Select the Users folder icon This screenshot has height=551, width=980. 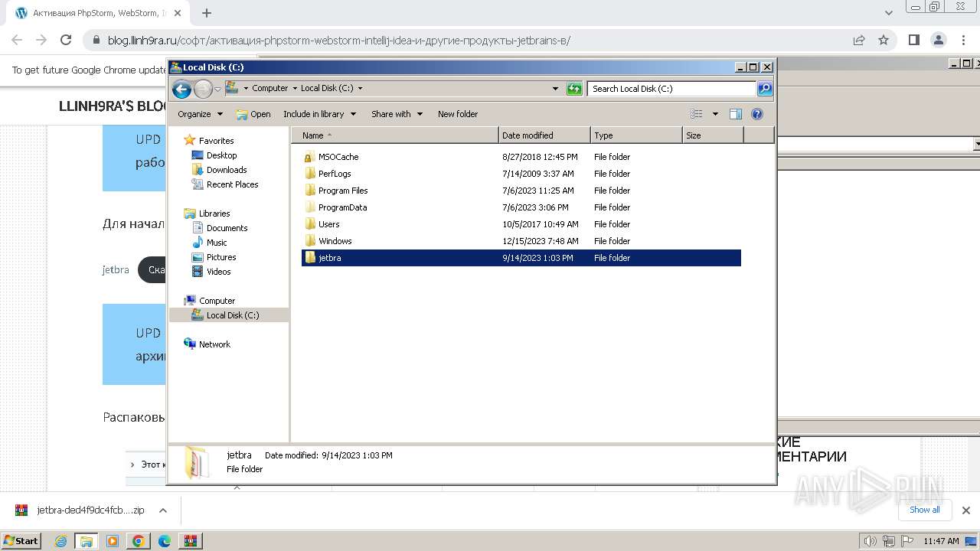click(x=309, y=224)
